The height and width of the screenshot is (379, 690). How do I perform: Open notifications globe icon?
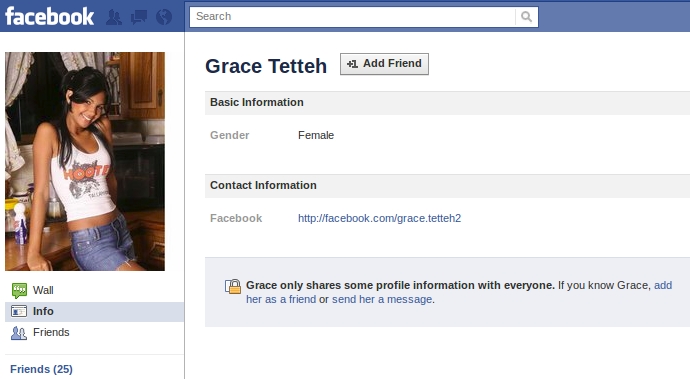pos(164,17)
